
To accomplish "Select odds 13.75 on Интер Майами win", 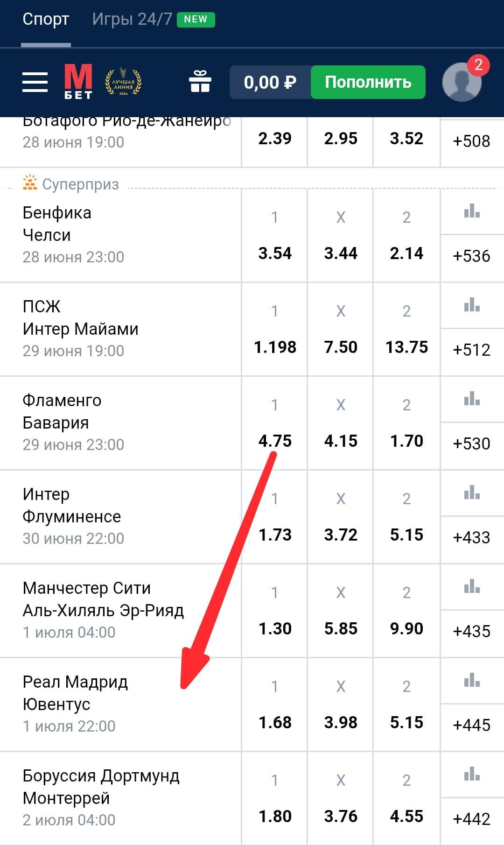I will tap(406, 329).
